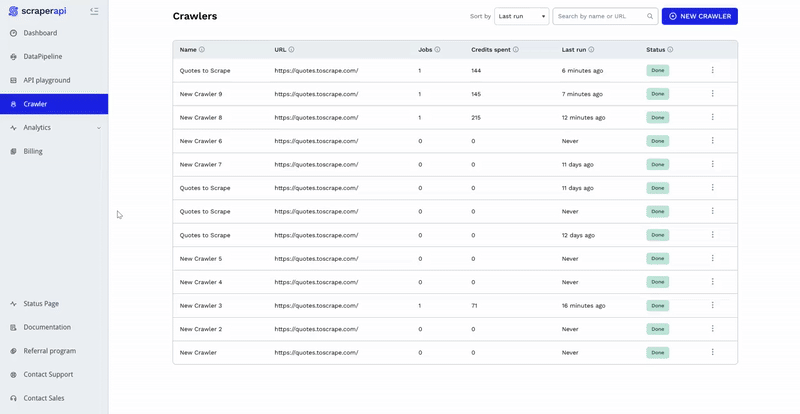Open the Documentation link
This screenshot has height=414, width=800.
coord(47,327)
